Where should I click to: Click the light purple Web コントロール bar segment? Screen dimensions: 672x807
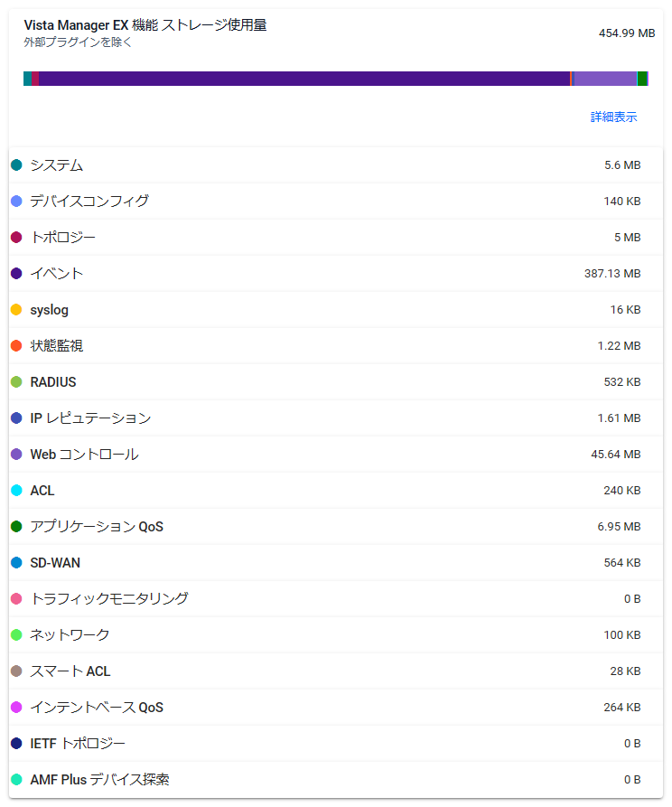pos(604,79)
